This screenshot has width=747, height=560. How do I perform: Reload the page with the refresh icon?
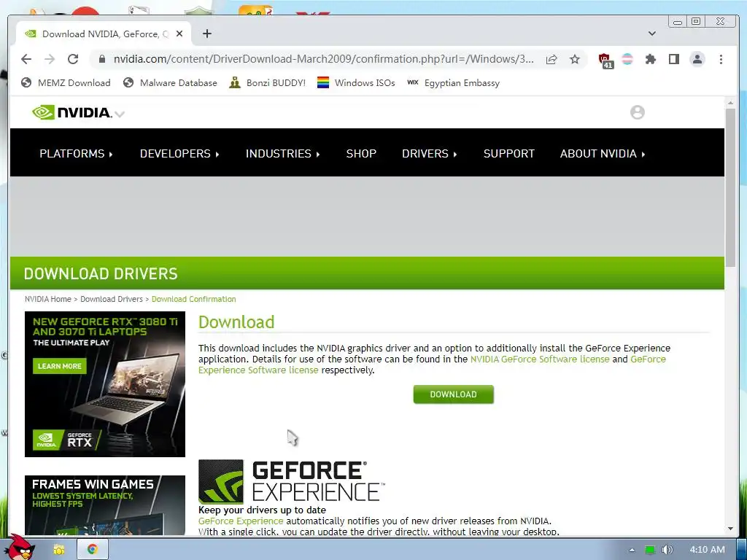tap(73, 59)
